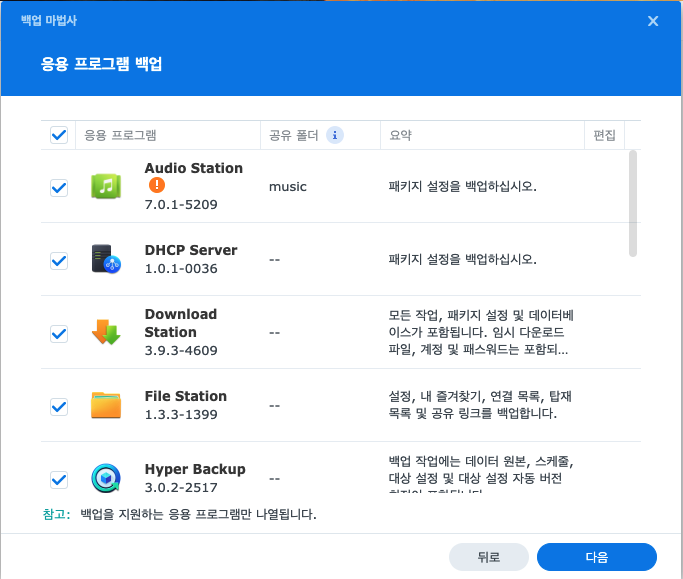Click the 응용 프로그램 백업 heading
The height and width of the screenshot is (579, 683).
[x=101, y=64]
